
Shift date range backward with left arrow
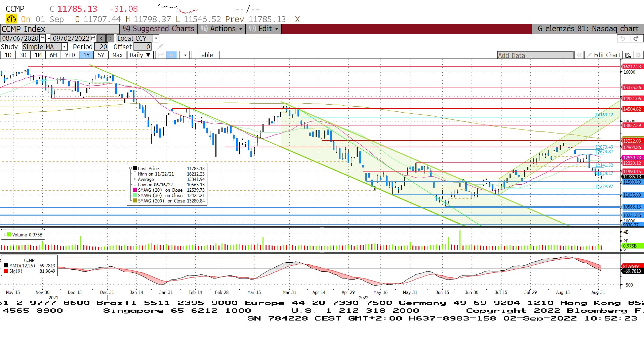coord(102,38)
